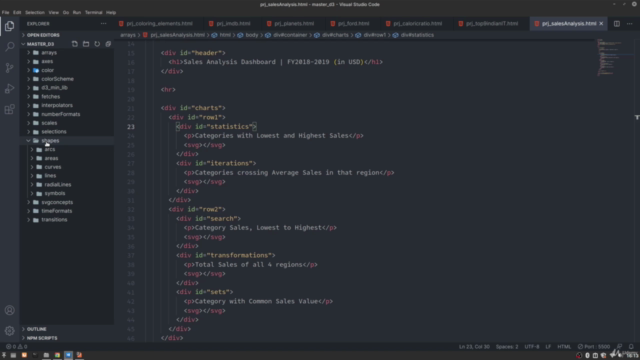This screenshot has height=360, width=640.
Task: Open the Search view in activity bar
Action: [9, 47]
